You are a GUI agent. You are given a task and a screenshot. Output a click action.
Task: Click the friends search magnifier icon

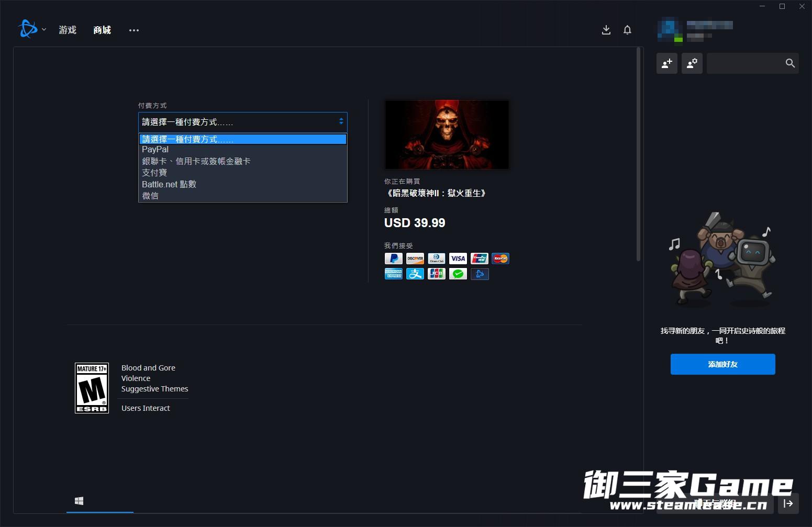(x=790, y=63)
